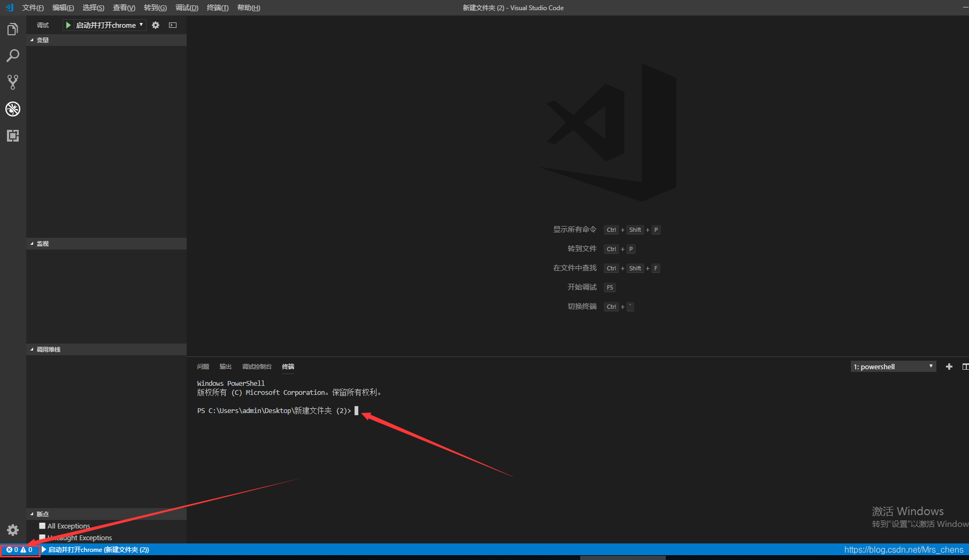
Task: Enable the Uncaught Exceptions breakpoint
Action: pos(42,537)
